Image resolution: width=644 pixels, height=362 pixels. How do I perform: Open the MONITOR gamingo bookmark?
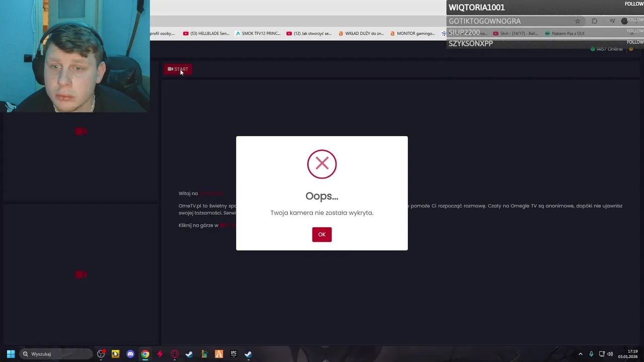pos(413,34)
